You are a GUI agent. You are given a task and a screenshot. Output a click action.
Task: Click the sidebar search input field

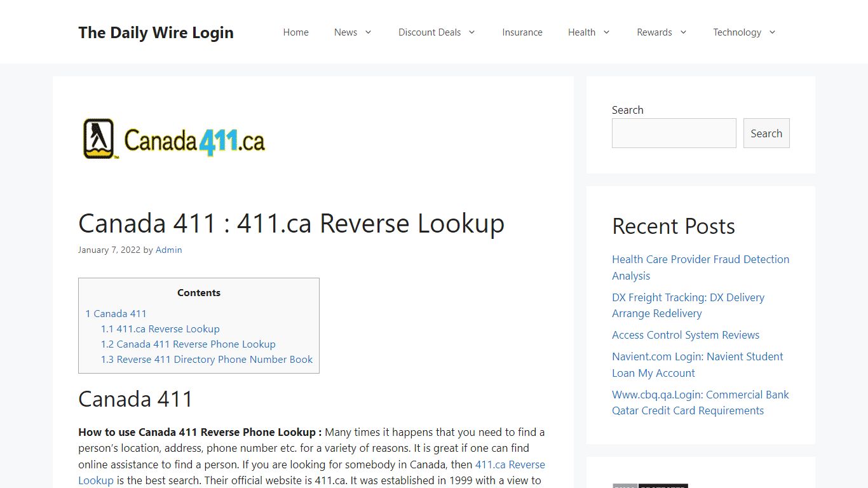[x=674, y=133]
